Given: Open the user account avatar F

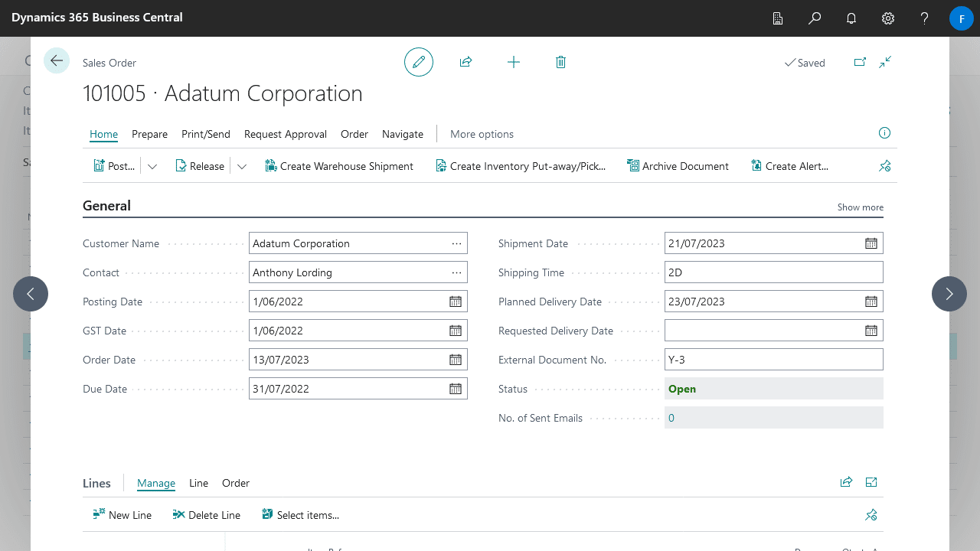Looking at the screenshot, I should pos(962,18).
